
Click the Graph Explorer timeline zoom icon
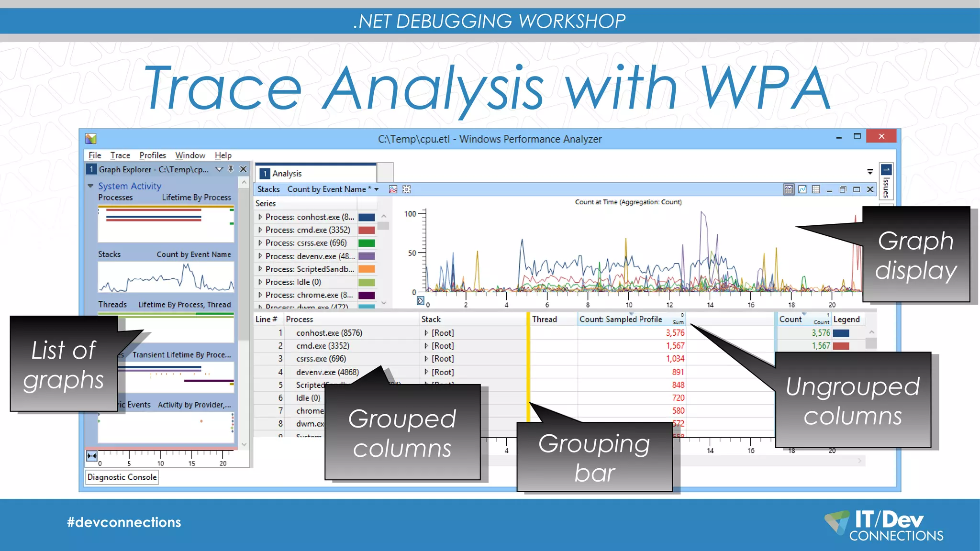pyautogui.click(x=91, y=456)
